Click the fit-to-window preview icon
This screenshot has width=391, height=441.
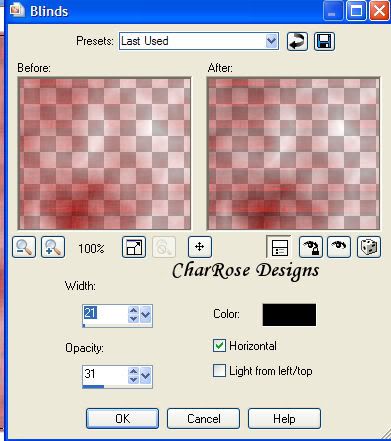[134, 247]
